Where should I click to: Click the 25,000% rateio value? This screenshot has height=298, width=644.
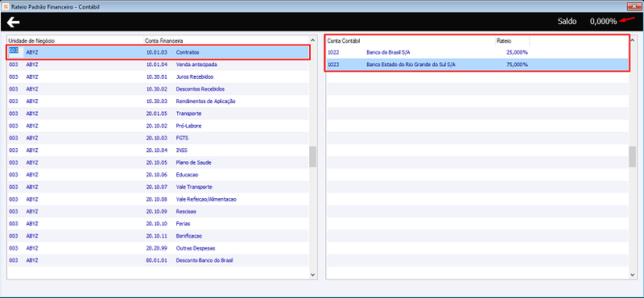pyautogui.click(x=517, y=52)
